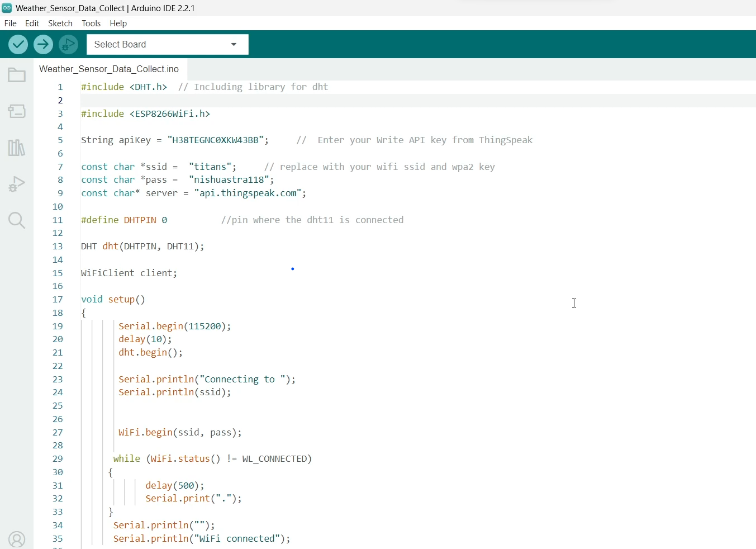756x549 pixels.
Task: Click the Serial.println("WiFi connected") line
Action: point(202,539)
